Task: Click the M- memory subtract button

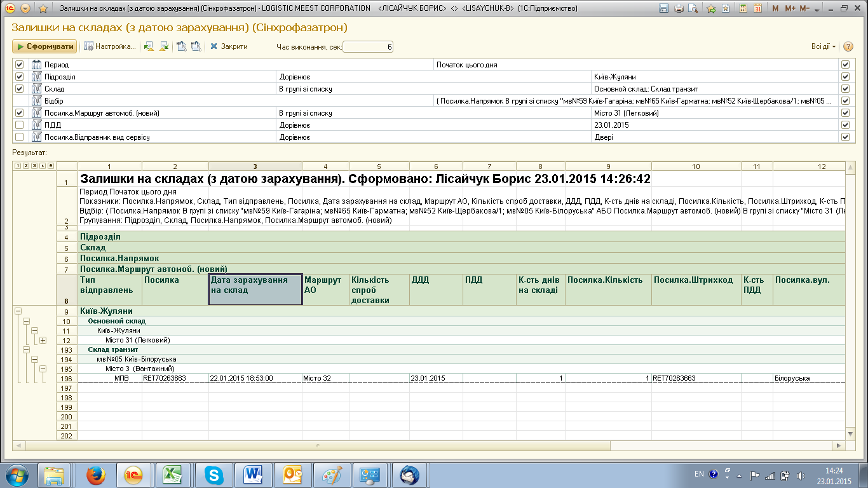Action: pyautogui.click(x=805, y=8)
